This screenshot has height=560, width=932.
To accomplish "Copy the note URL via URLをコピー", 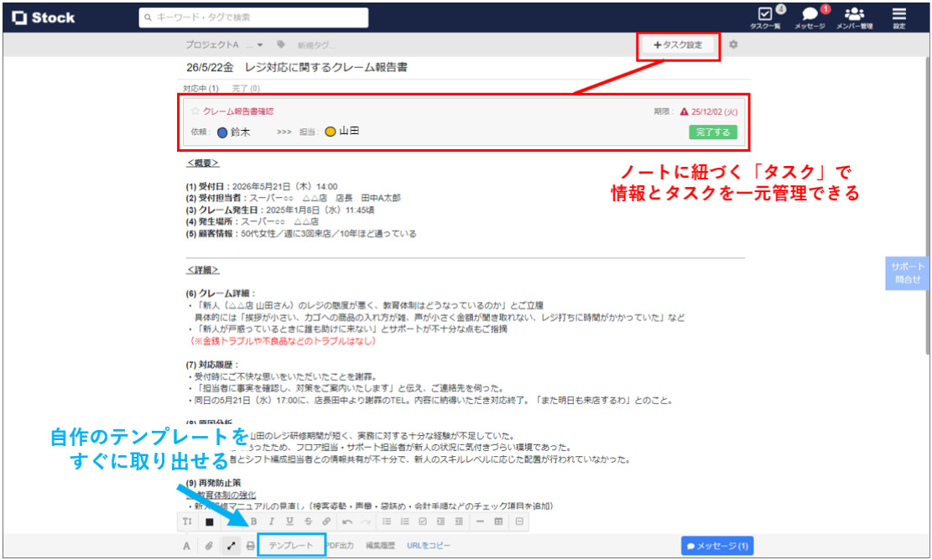I will pos(428,545).
